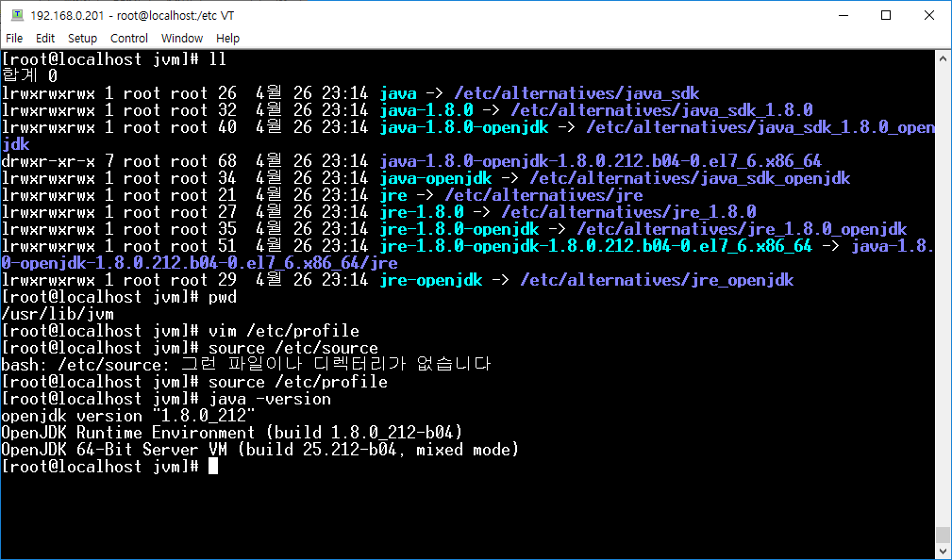Minimize the terminal window

843,15
